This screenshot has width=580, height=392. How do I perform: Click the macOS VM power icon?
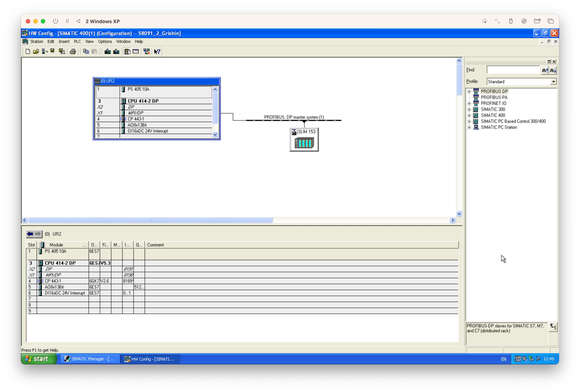pyautogui.click(x=55, y=21)
